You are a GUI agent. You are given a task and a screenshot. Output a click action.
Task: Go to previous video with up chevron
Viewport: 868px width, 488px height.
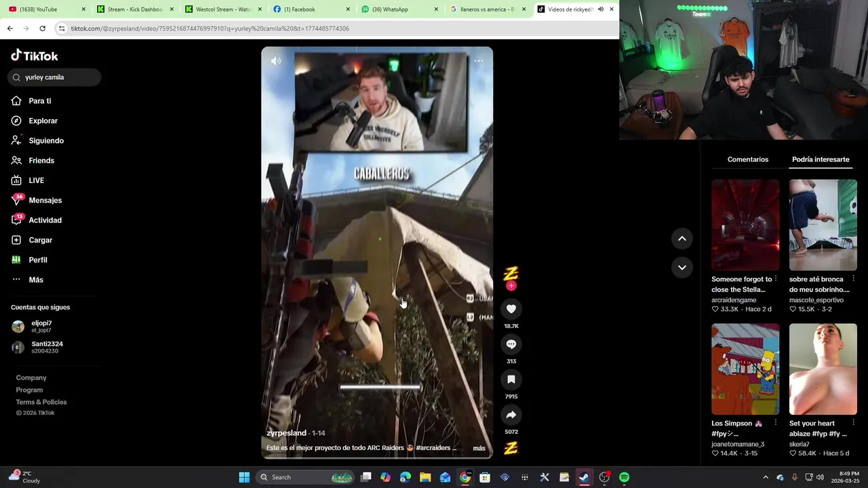click(x=682, y=239)
